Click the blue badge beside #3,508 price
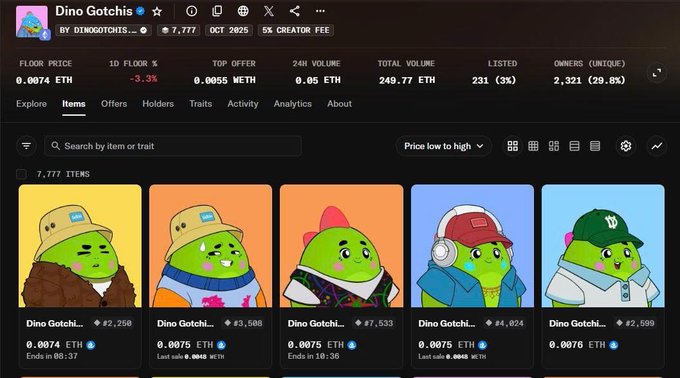 click(221, 345)
